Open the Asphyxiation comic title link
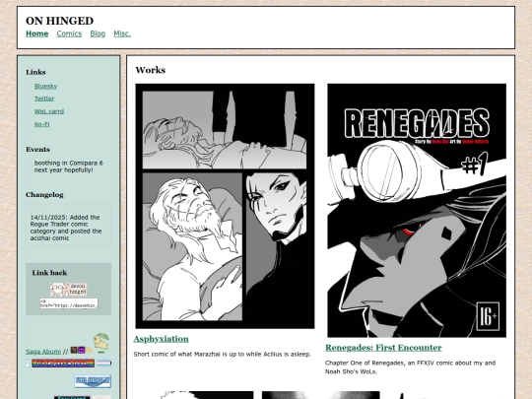Image resolution: width=532 pixels, height=399 pixels. pyautogui.click(x=161, y=339)
